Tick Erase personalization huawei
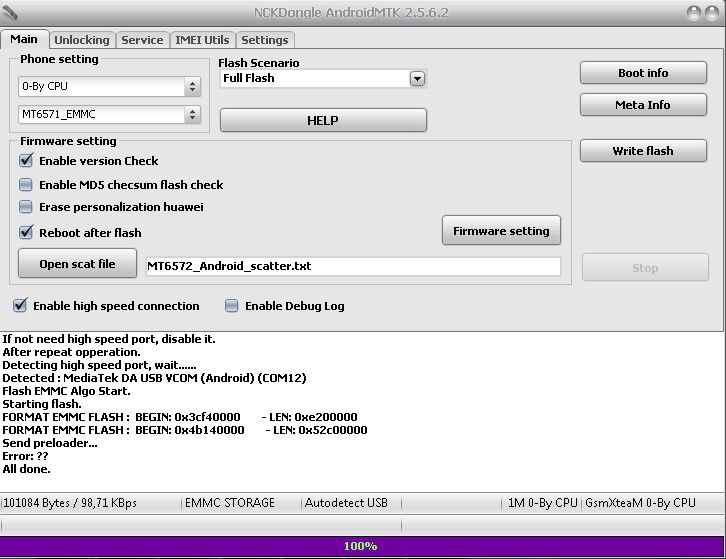 (26, 207)
